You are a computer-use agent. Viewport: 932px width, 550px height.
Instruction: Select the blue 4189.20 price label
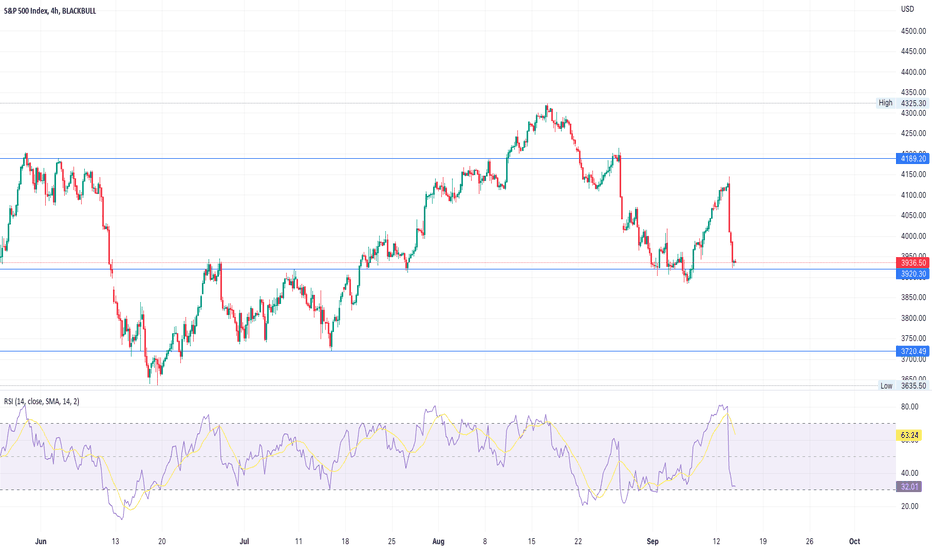coord(913,159)
